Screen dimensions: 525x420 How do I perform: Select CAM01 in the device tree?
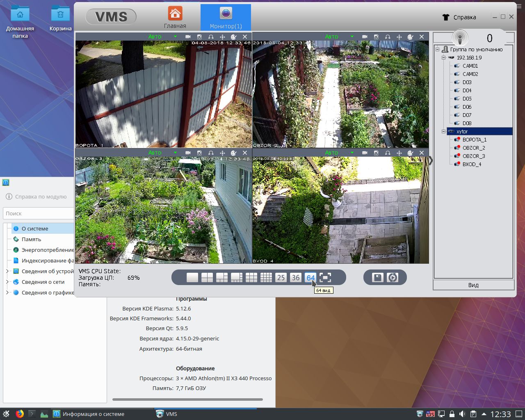click(x=470, y=66)
